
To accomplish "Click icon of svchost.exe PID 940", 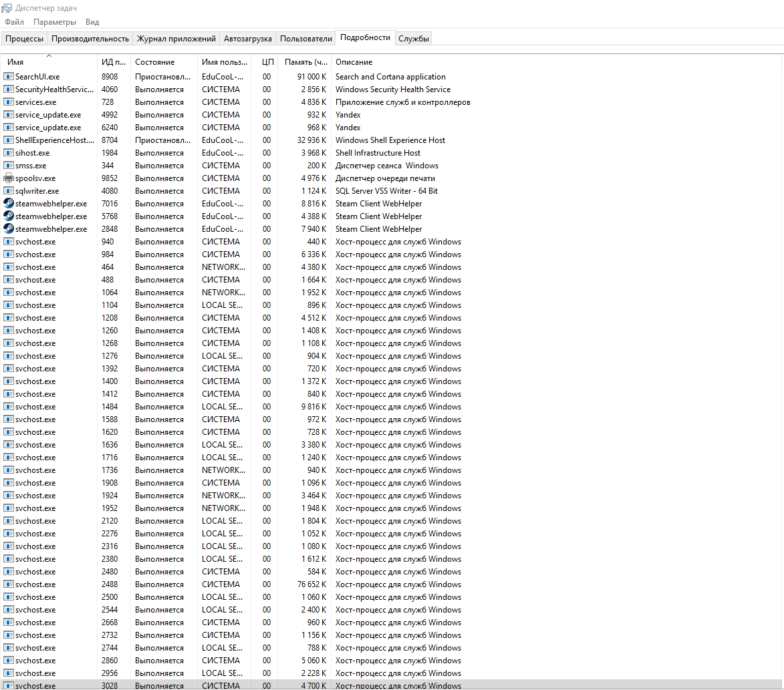I will (x=9, y=242).
